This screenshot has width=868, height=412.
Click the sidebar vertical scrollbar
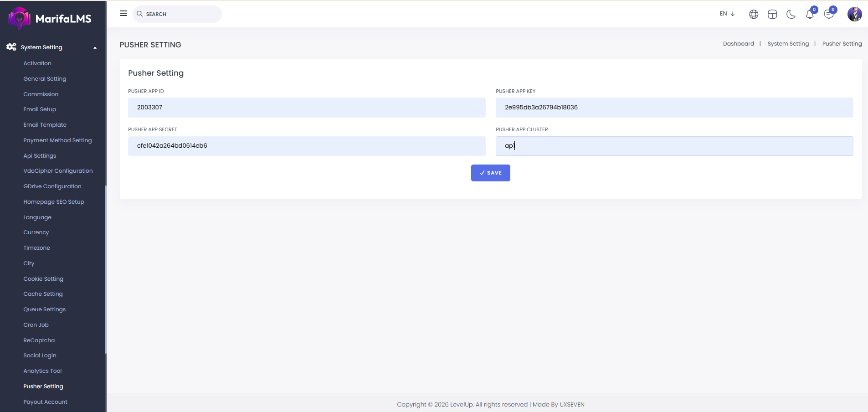pyautogui.click(x=105, y=269)
